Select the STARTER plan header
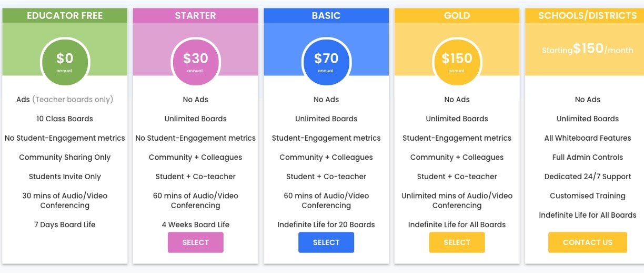The width and height of the screenshot is (644, 273). tap(195, 16)
